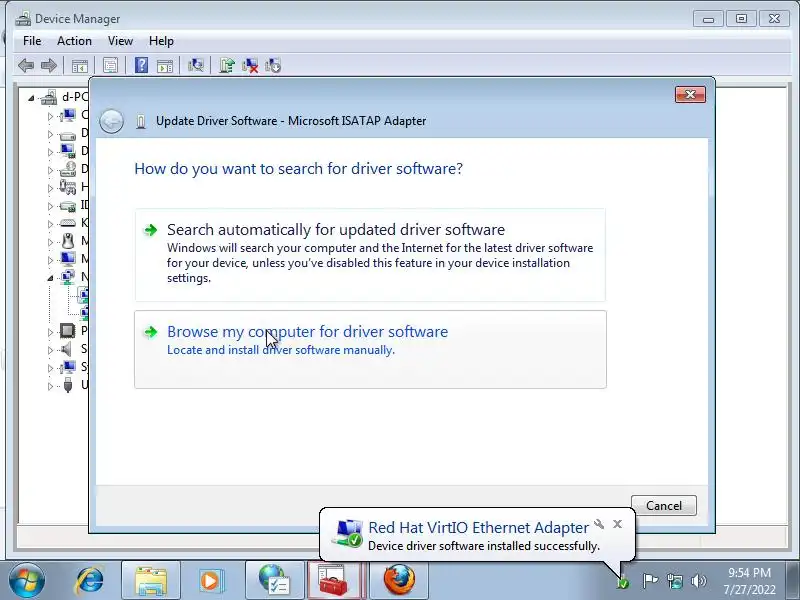Image resolution: width=800 pixels, height=600 pixels.
Task: Expand the tree category with the USB plug icon
Action: click(50, 386)
